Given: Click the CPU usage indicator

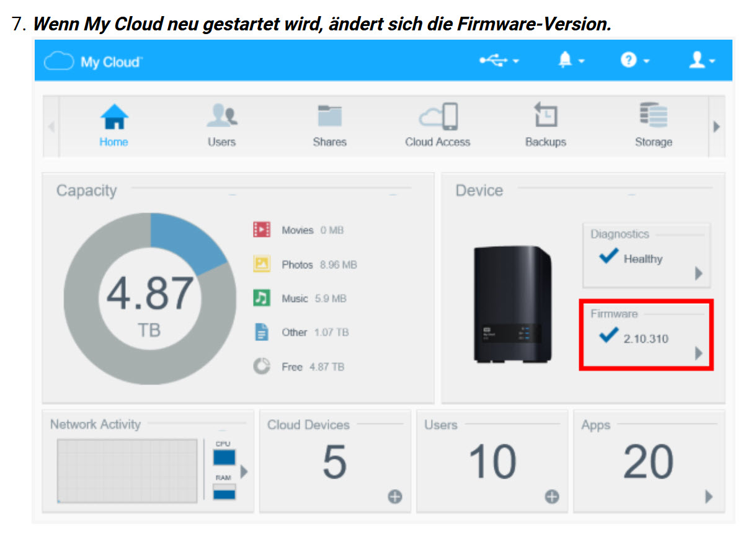Looking at the screenshot, I should (x=224, y=458).
